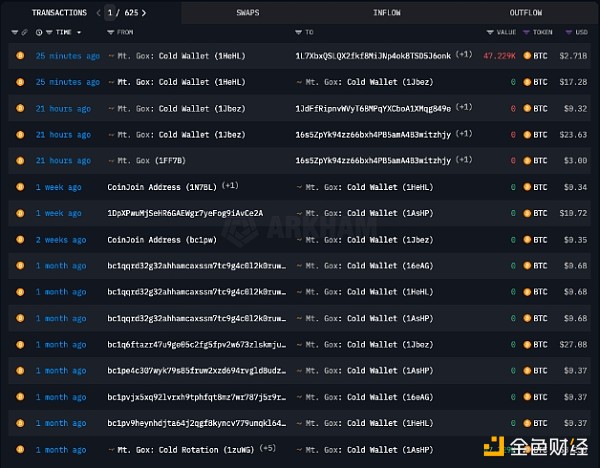Open '2 weeks ago' transaction timestamp

coord(61,240)
